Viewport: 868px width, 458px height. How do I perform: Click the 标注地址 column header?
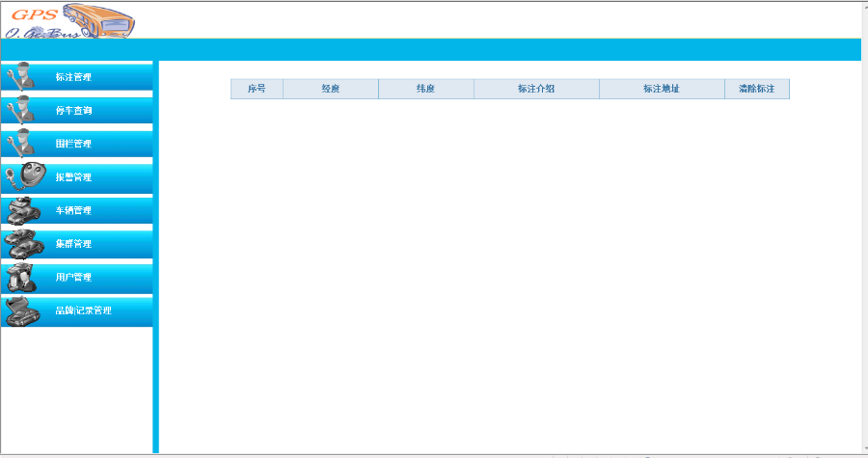pyautogui.click(x=662, y=89)
